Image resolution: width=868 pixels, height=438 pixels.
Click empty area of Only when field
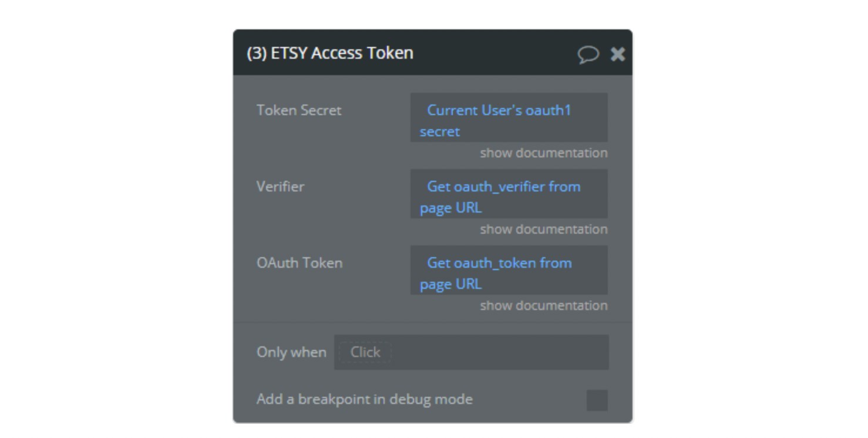click(499, 352)
